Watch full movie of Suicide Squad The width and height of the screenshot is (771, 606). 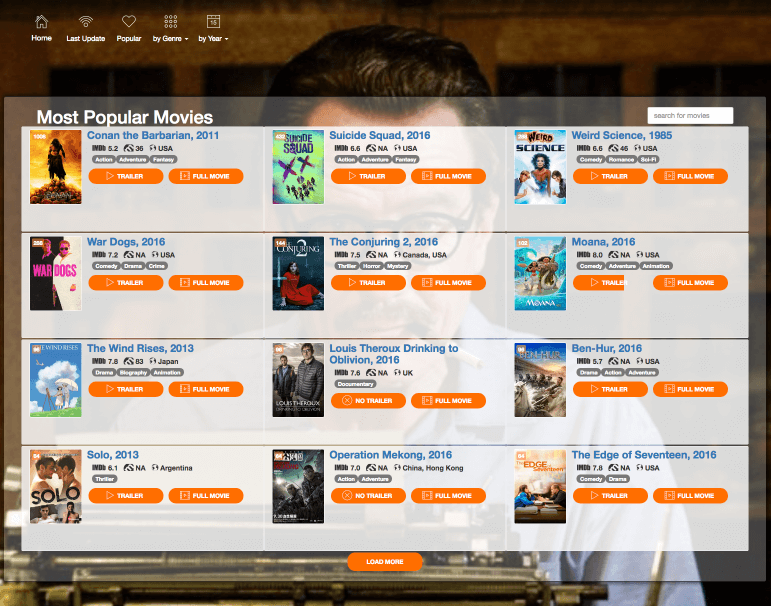click(448, 176)
